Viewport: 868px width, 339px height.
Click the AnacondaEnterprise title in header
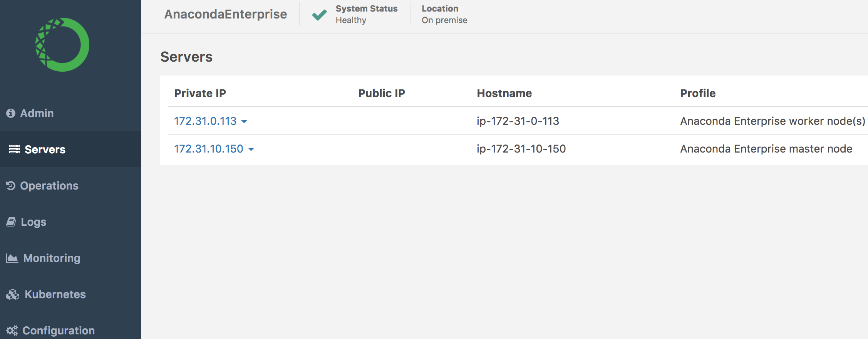coord(226,14)
